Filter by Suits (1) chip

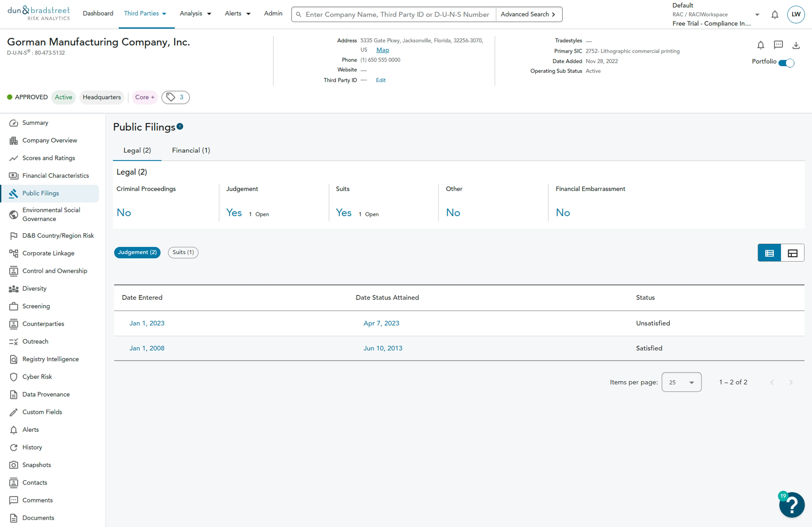(183, 252)
